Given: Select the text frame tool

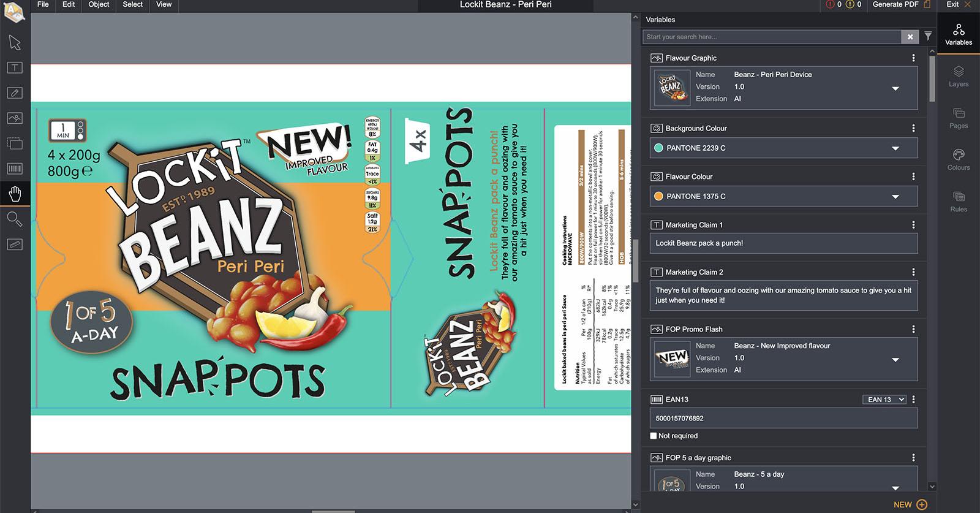Looking at the screenshot, I should [x=15, y=68].
